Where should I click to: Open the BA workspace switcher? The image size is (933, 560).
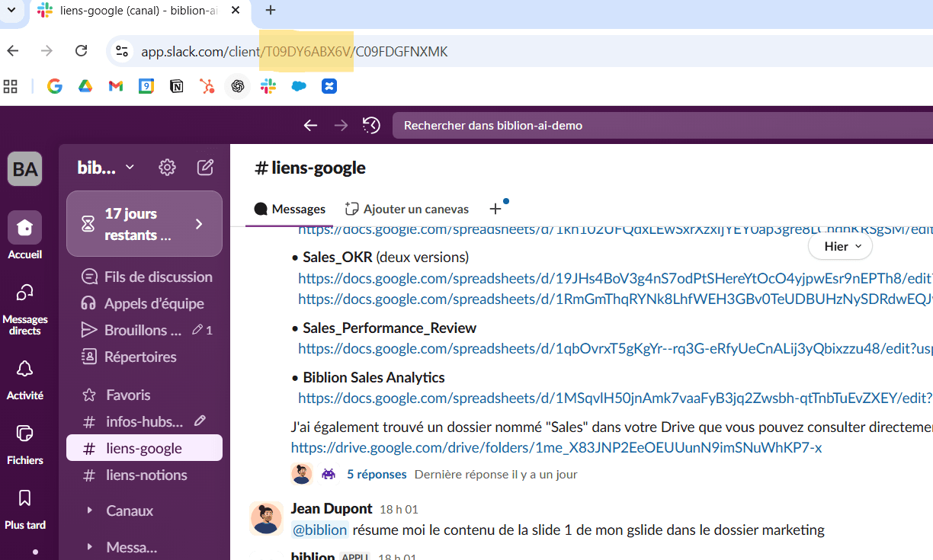pos(25,169)
